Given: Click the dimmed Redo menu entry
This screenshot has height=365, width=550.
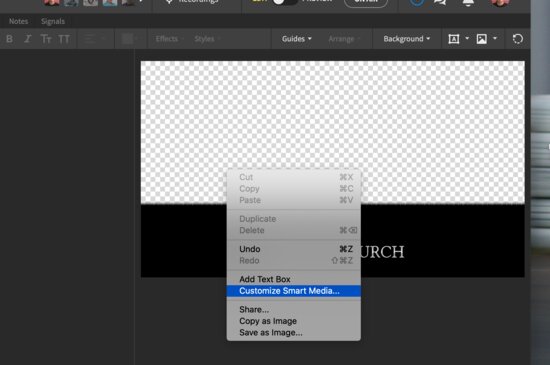Looking at the screenshot, I should (294, 261).
